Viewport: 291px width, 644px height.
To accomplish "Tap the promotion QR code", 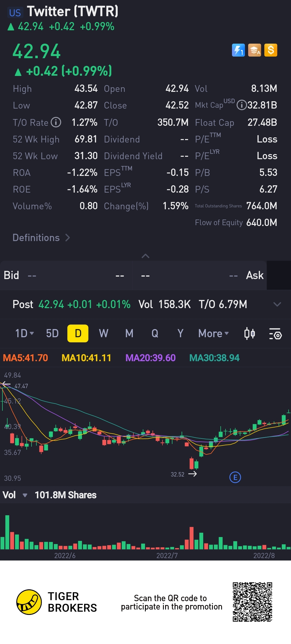I will [x=252, y=602].
